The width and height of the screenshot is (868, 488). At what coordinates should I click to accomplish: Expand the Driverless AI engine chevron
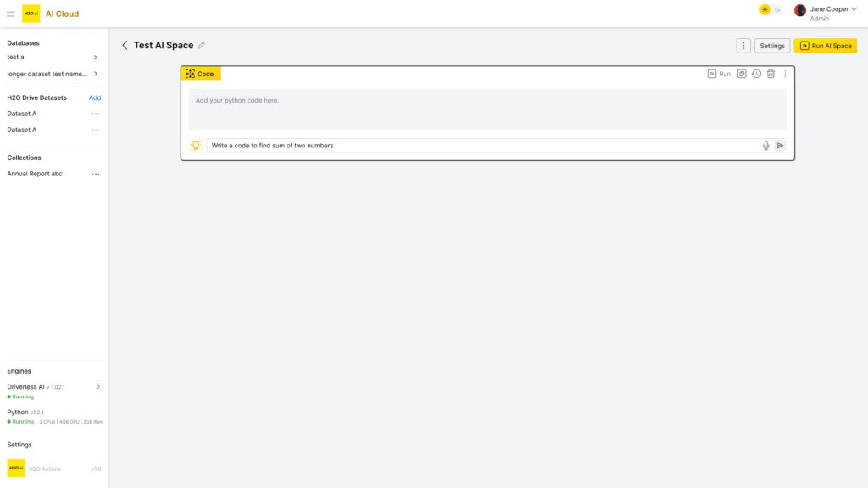tap(97, 387)
